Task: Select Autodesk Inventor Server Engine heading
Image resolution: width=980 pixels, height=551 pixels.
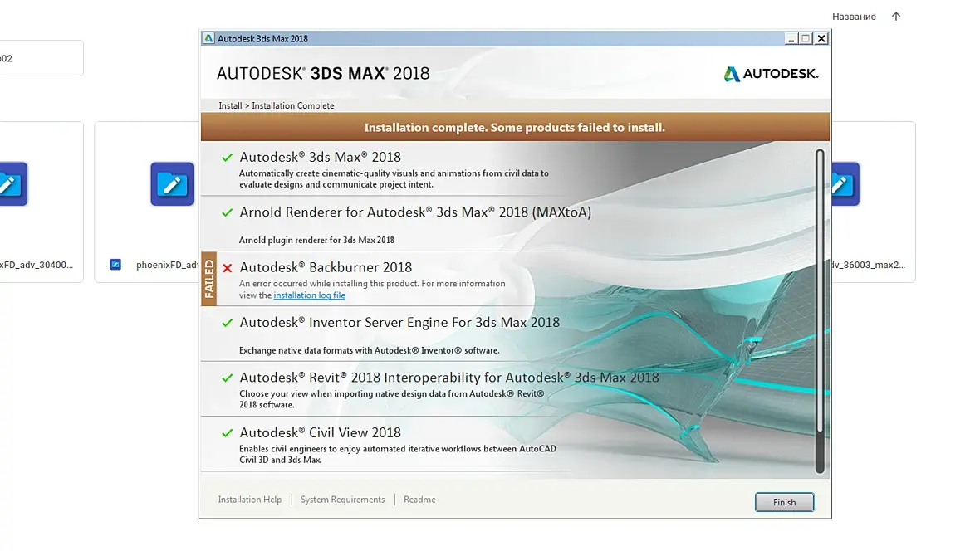Action: pos(399,322)
